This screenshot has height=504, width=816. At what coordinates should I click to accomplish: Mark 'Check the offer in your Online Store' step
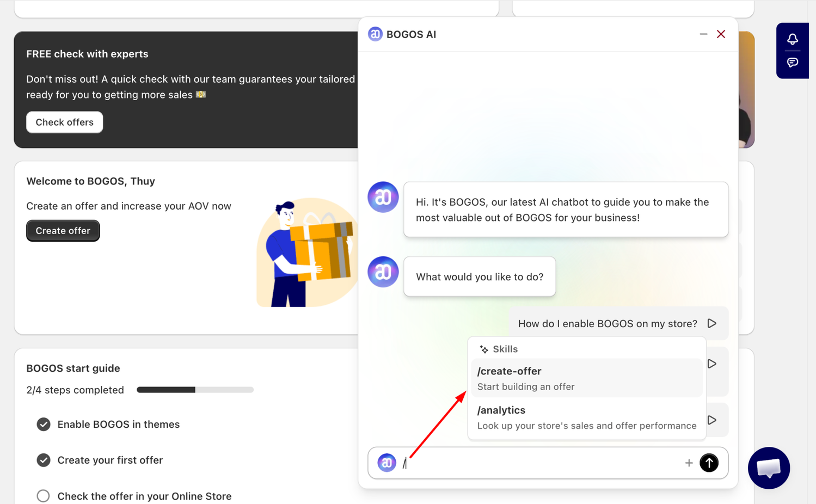point(44,496)
